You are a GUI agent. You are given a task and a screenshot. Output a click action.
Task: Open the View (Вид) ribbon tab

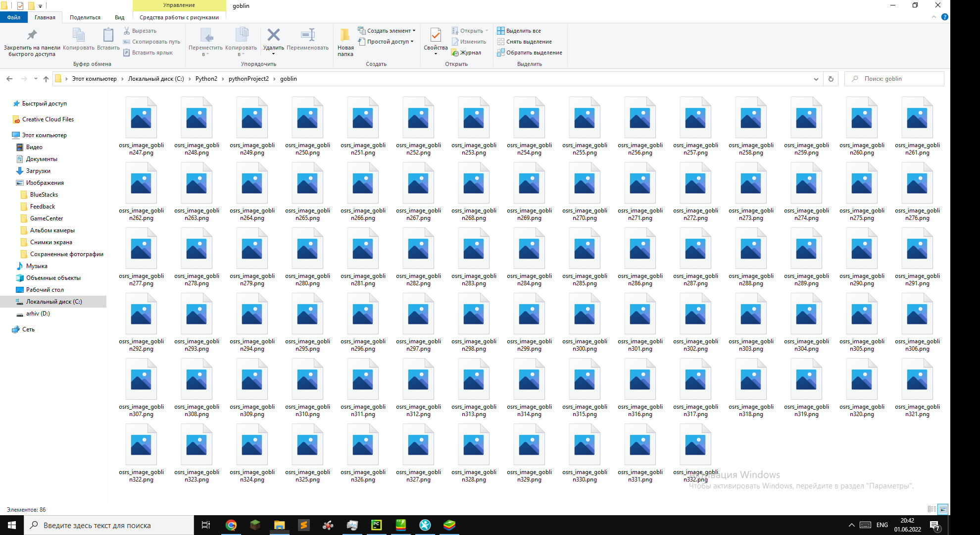119,17
